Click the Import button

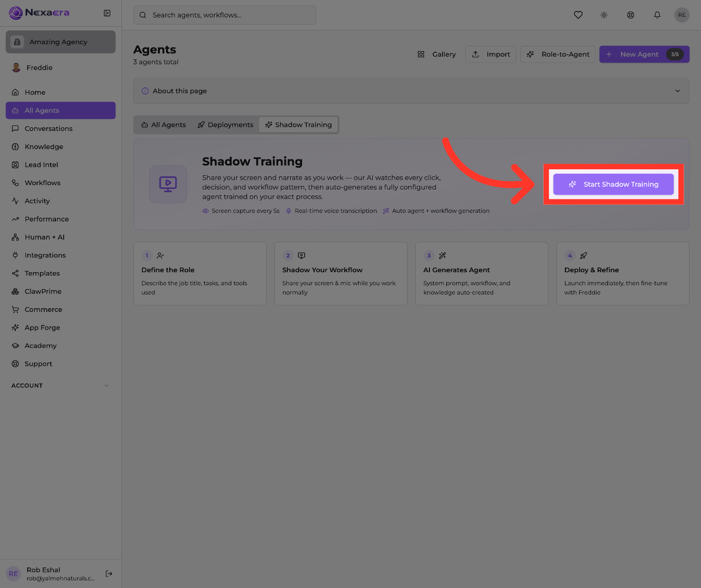[491, 54]
